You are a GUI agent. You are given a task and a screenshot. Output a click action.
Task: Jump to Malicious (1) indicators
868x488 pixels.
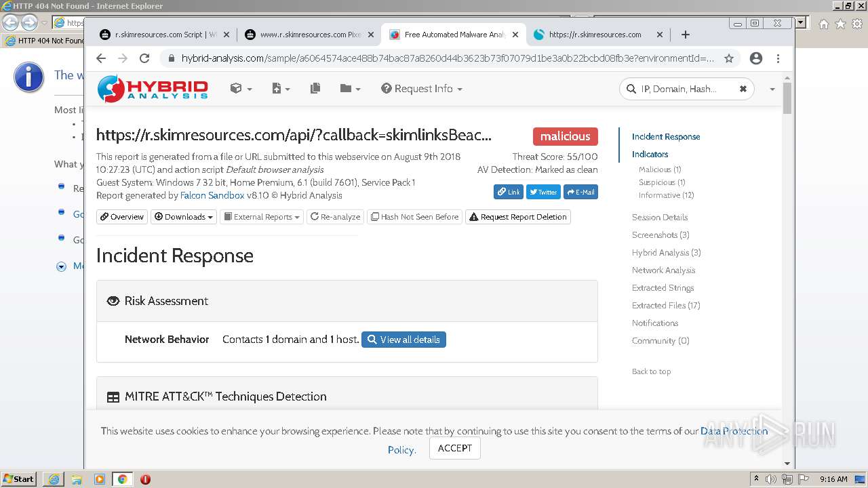pos(660,169)
